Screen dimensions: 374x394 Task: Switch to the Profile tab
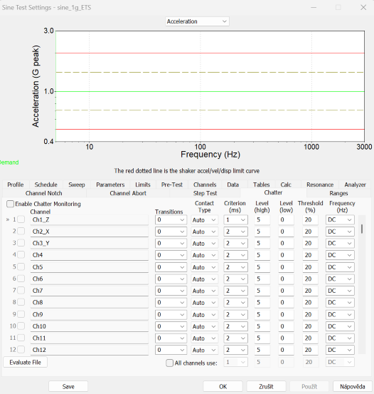(15, 185)
